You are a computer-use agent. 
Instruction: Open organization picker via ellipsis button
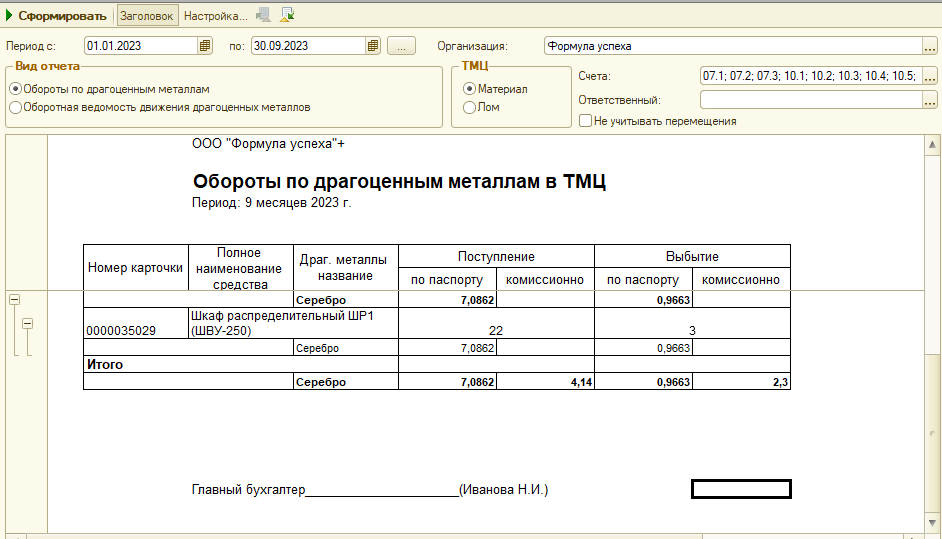point(929,45)
